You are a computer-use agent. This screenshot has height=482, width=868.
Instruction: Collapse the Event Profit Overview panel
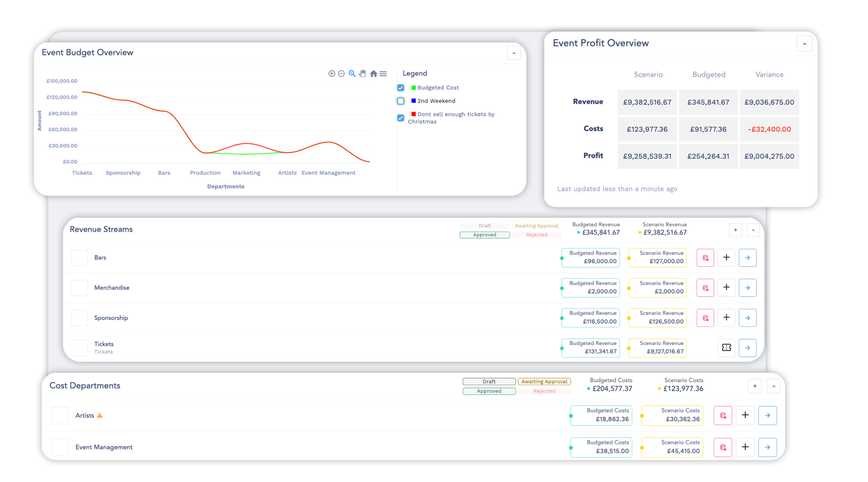pos(804,44)
